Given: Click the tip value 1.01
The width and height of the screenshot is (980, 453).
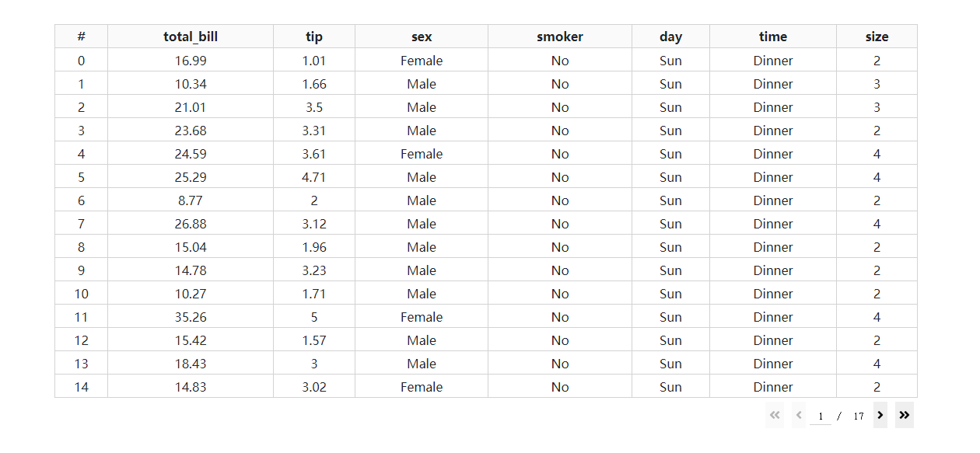Looking at the screenshot, I should point(314,60).
